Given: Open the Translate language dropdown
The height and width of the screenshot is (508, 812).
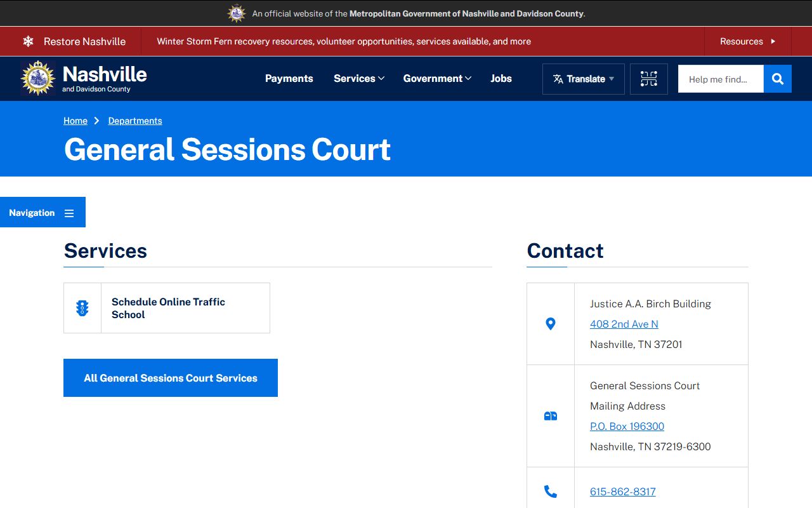Looking at the screenshot, I should point(584,79).
